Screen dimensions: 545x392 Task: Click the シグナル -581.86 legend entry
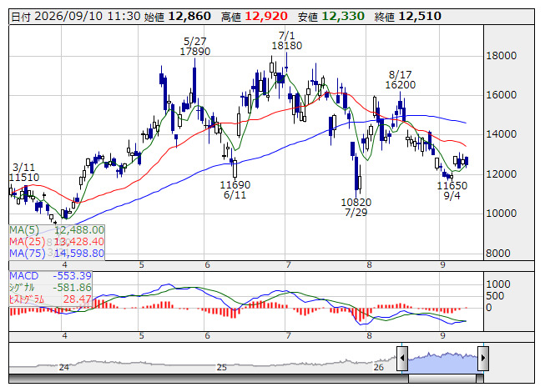pos(50,288)
